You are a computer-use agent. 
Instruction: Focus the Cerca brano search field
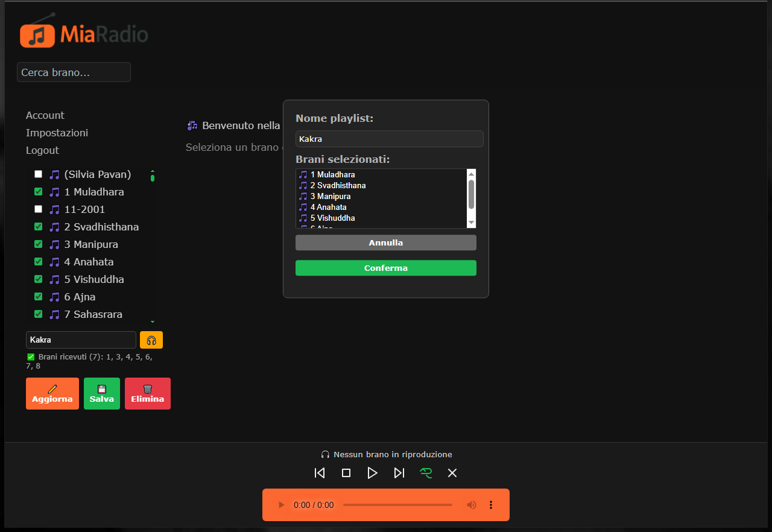74,72
